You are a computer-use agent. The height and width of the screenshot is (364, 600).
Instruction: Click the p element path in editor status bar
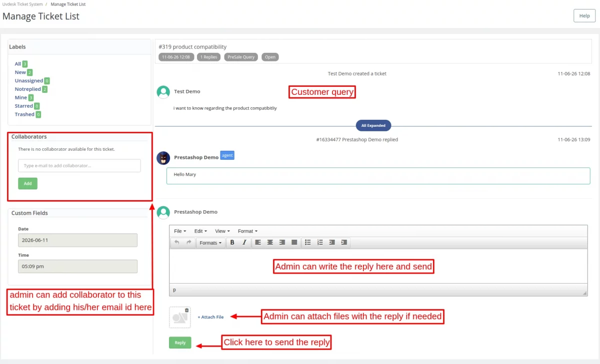pos(174,290)
